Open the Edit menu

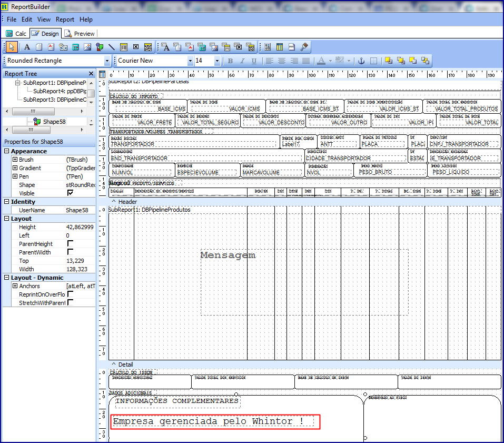[27, 19]
